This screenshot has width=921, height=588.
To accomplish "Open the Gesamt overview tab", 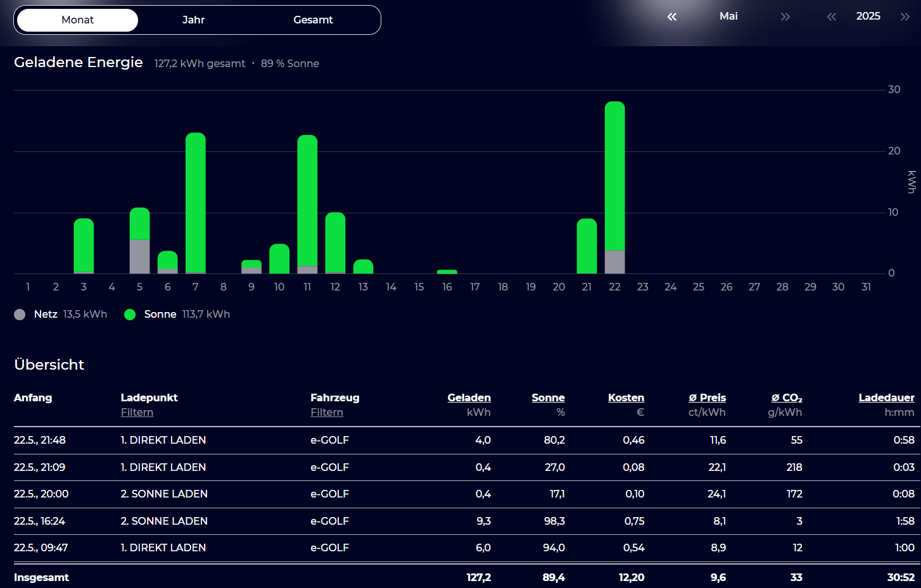I will tap(313, 20).
